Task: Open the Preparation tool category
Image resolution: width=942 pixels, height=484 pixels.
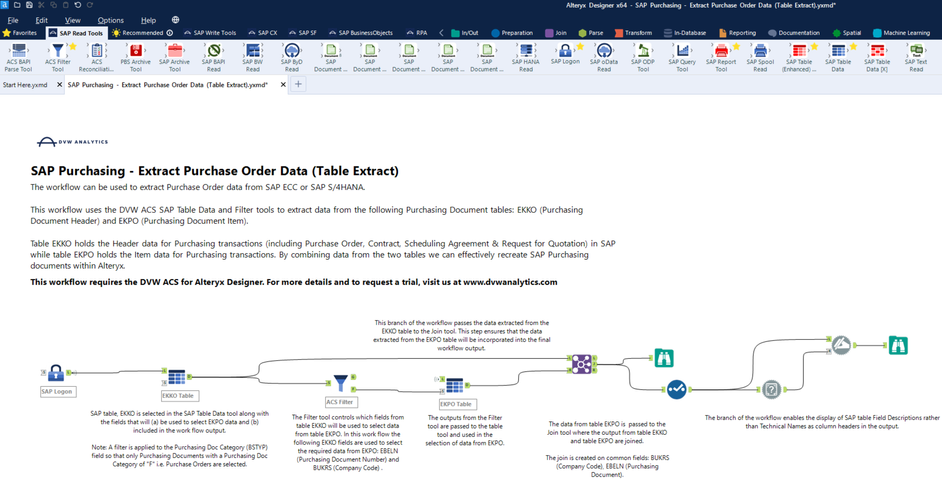Action: (512, 33)
